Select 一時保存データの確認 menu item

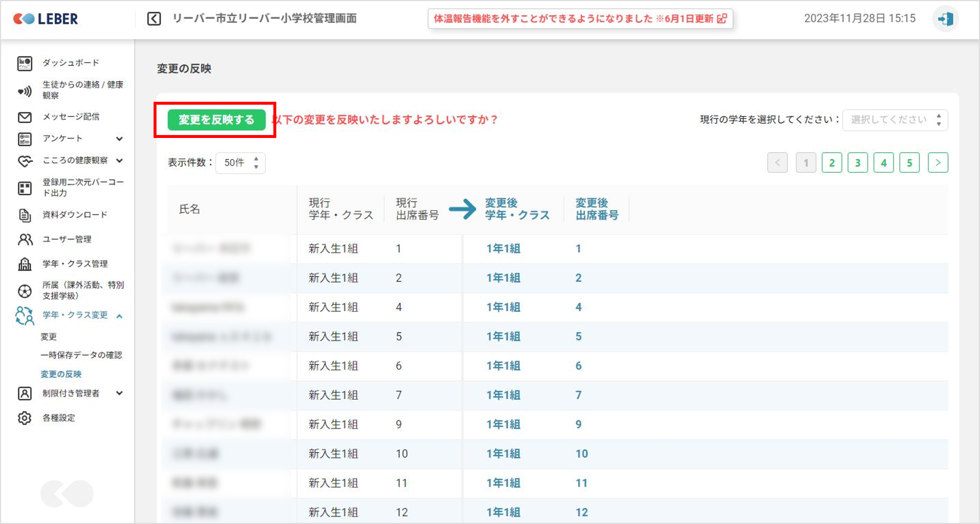pos(81,355)
